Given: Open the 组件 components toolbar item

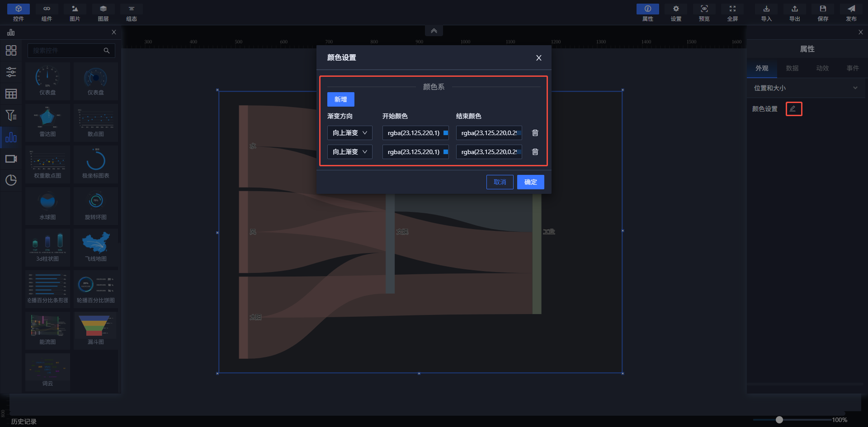Looking at the screenshot, I should coord(47,13).
